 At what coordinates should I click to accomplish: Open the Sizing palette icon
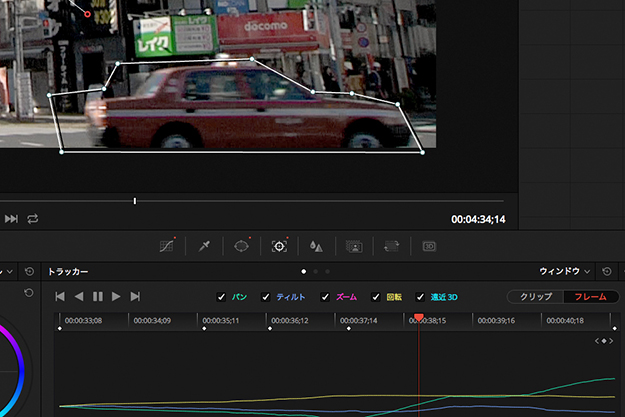click(391, 245)
